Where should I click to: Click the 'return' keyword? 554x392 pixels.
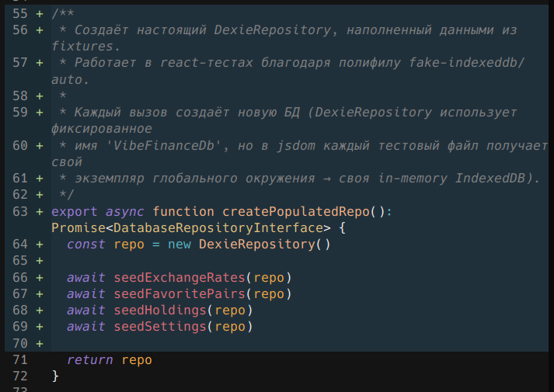89,360
